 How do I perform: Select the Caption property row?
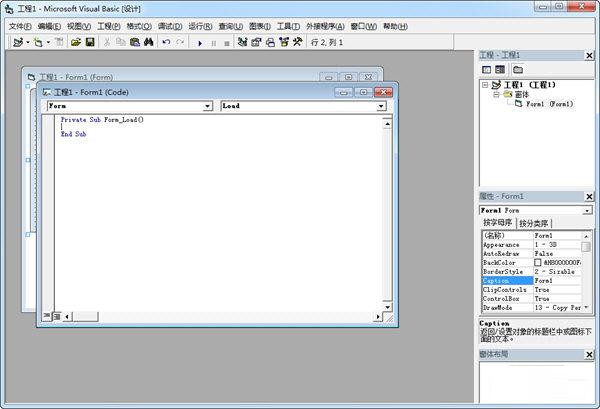[532, 280]
